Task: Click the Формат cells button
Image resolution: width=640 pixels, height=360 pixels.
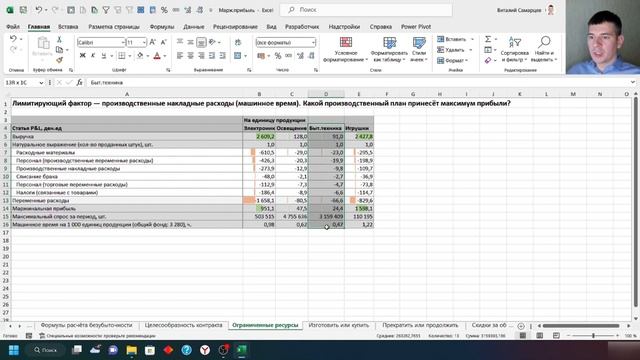Action: click(x=453, y=60)
